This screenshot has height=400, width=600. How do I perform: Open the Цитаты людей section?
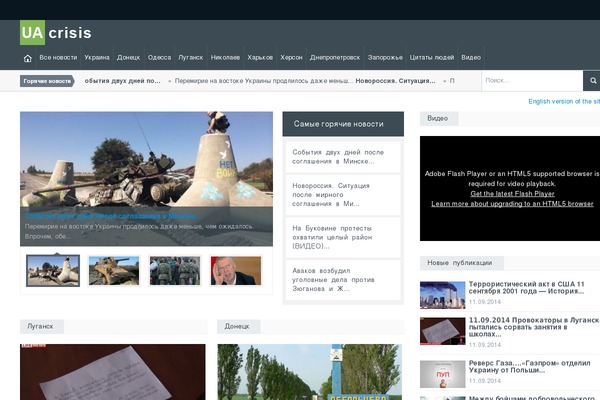click(432, 57)
